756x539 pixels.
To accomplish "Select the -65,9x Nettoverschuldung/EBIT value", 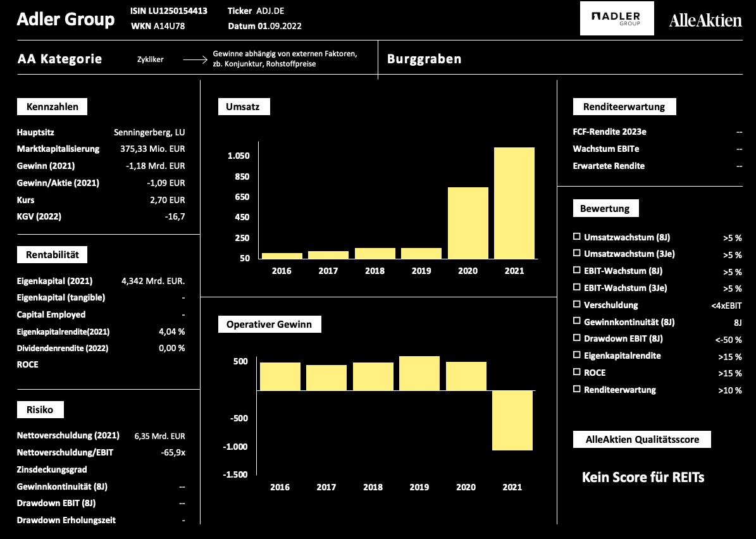I will (x=173, y=453).
